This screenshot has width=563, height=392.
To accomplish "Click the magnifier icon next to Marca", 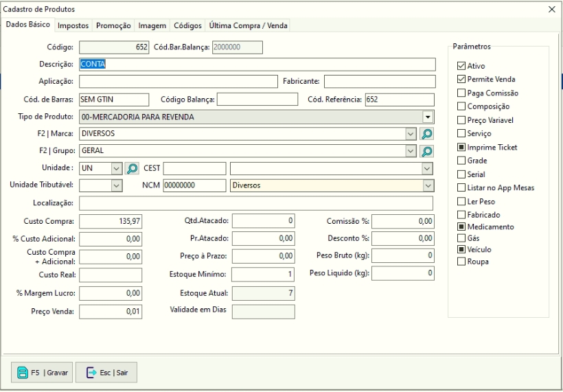I will (x=426, y=134).
